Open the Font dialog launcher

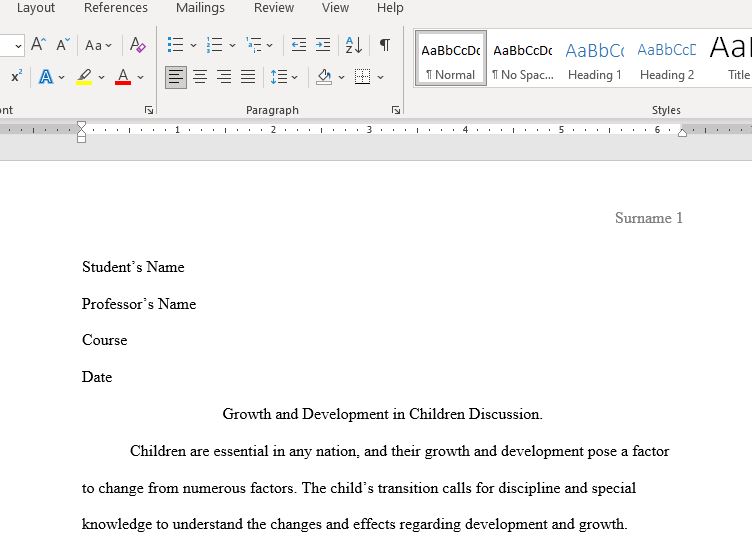149,110
